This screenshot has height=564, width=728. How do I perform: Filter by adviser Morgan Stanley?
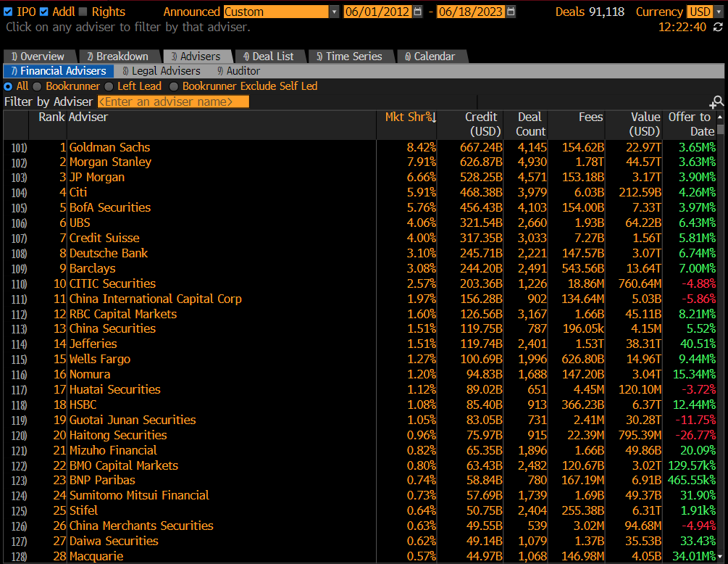111,162
